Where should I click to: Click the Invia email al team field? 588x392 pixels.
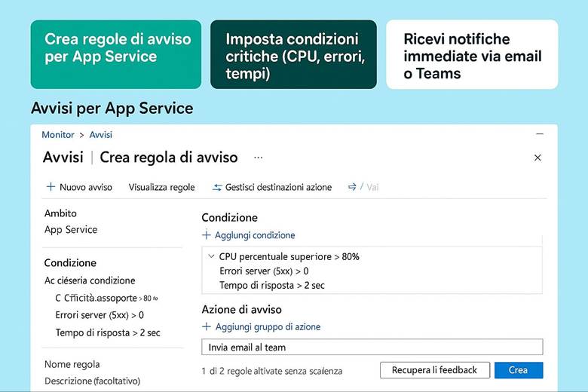coord(372,348)
